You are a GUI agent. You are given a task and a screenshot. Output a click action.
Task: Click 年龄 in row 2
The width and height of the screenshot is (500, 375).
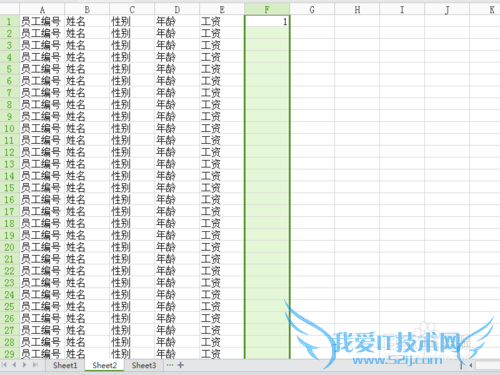(x=166, y=33)
